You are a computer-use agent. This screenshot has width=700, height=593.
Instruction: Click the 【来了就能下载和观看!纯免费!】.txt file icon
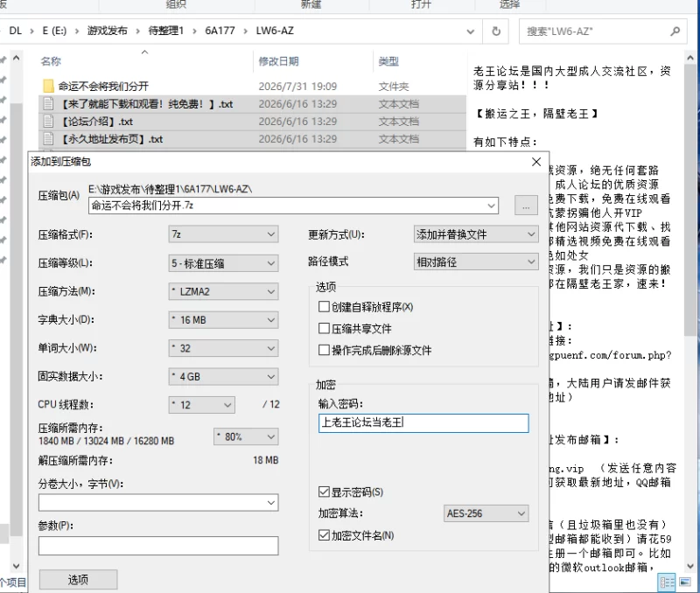(48, 104)
